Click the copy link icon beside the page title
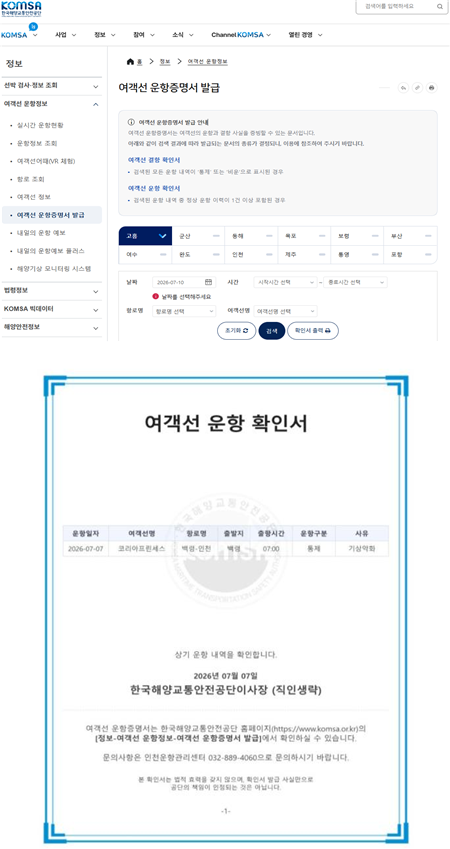The height and width of the screenshot is (849, 450). tap(417, 87)
